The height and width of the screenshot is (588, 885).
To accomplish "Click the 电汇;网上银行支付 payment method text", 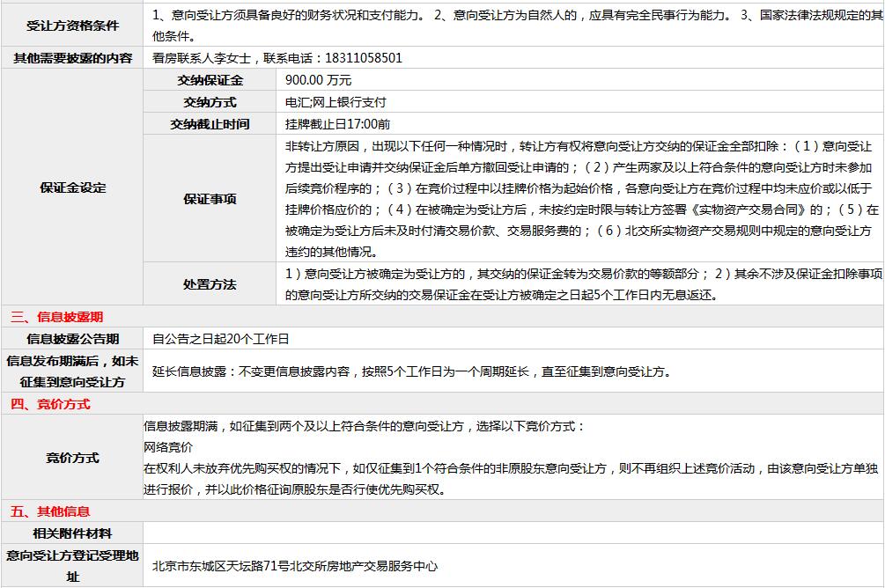I will point(336,102).
